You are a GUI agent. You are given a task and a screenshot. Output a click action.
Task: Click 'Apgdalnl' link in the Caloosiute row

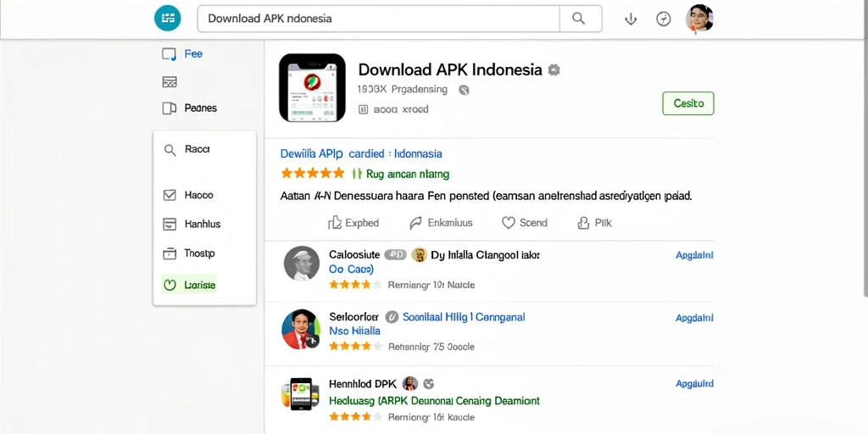click(694, 255)
